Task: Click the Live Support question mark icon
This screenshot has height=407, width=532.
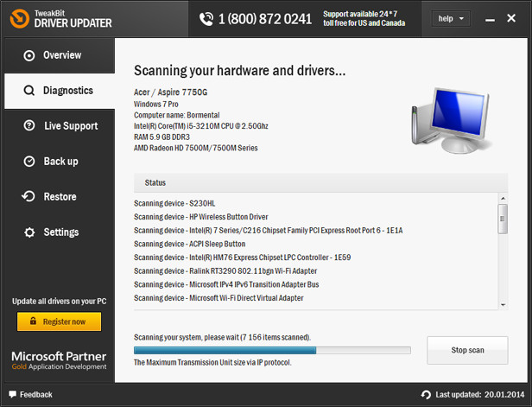Action: (29, 125)
